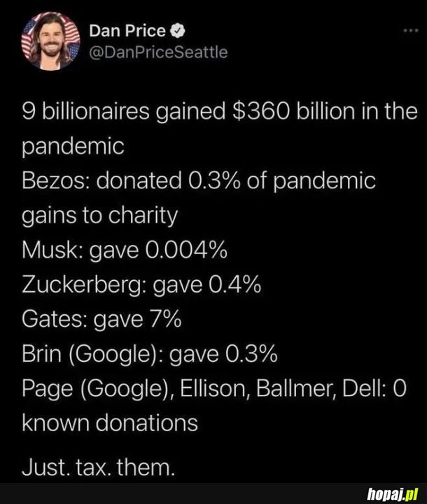Click the "Gates: gave 7%" line
This screenshot has width=427, height=504.
coord(102,321)
